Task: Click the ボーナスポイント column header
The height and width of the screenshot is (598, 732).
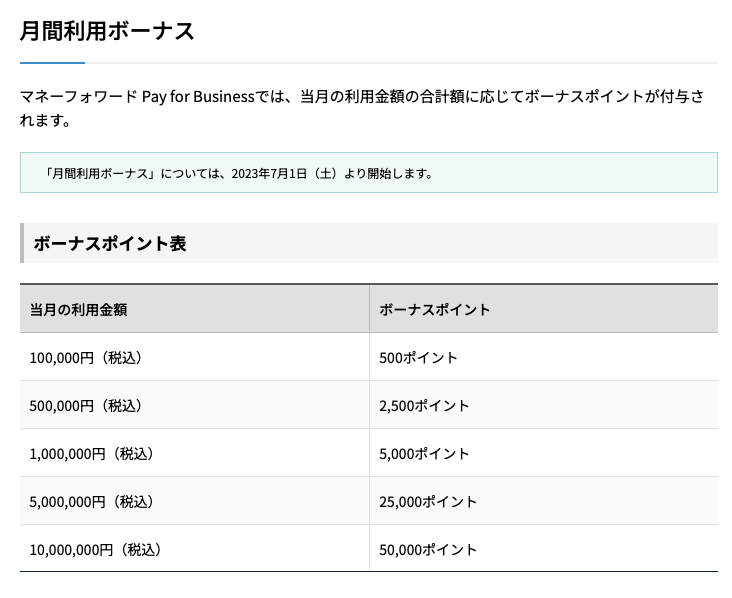Action: coord(435,309)
